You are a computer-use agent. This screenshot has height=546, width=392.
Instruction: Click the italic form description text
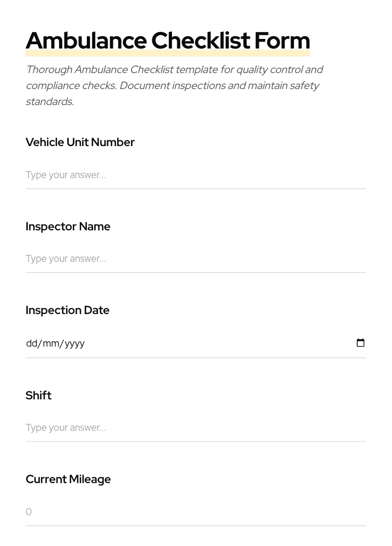tap(175, 85)
